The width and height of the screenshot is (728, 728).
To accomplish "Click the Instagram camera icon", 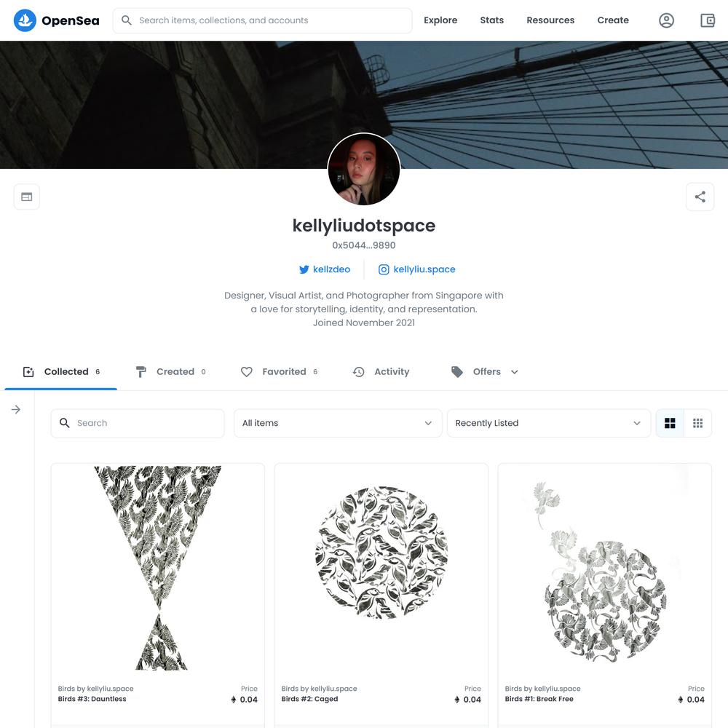I will pyautogui.click(x=384, y=270).
